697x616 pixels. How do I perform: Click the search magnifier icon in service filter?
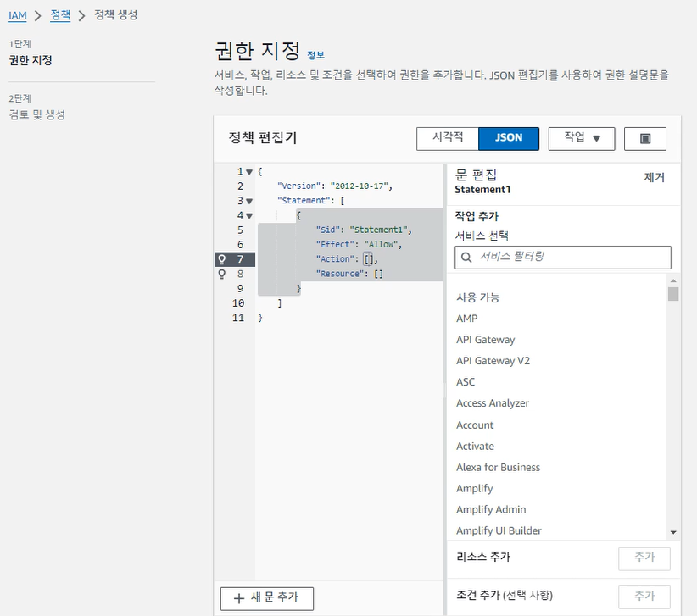pyautogui.click(x=466, y=257)
